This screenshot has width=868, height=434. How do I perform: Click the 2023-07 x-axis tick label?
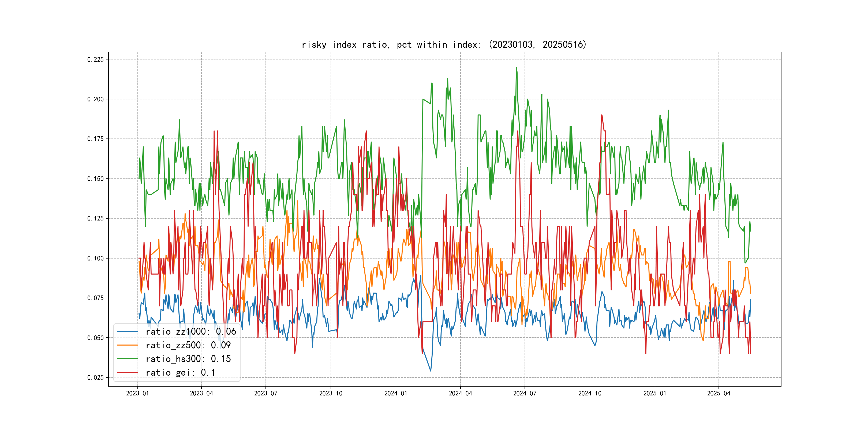coord(265,393)
